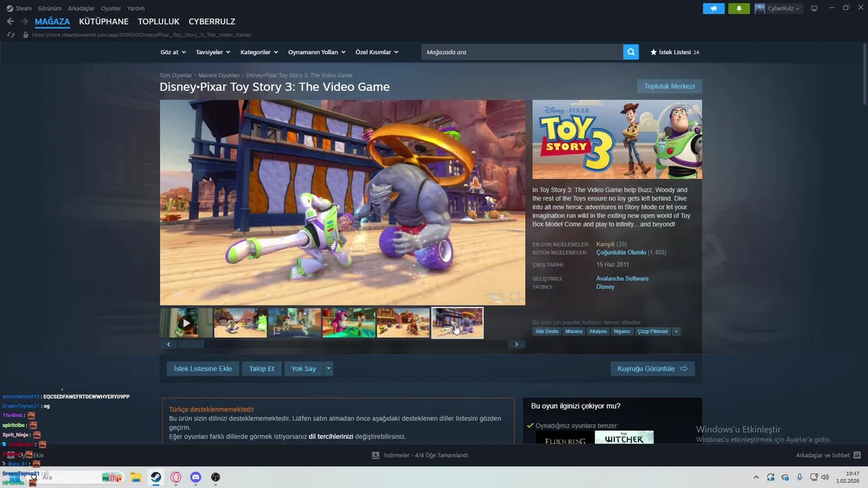Screen dimensions: 868x488
Task: Select the Aile Dostu tag
Action: pyautogui.click(x=547, y=331)
